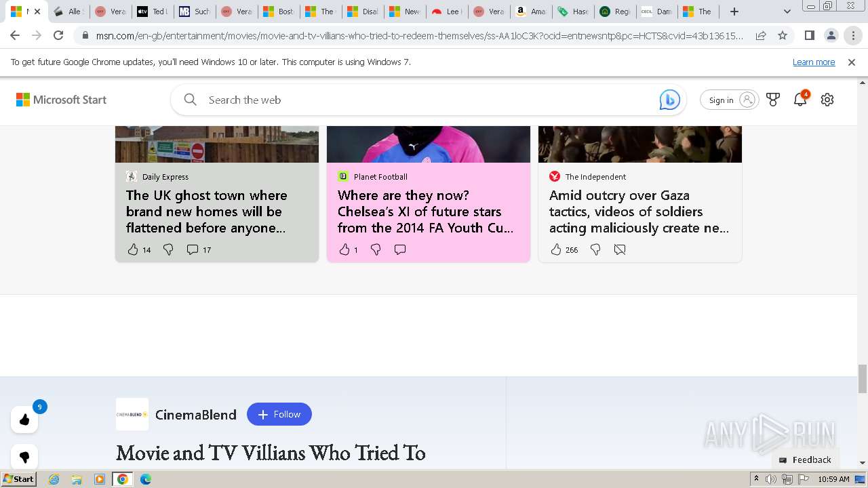Give the slideshow a thumbs up
This screenshot has width=868, height=488.
click(x=24, y=420)
